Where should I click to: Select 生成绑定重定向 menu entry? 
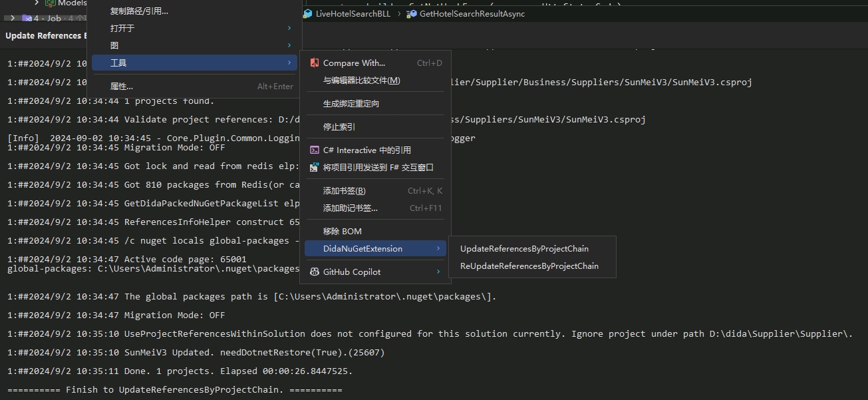tap(351, 104)
